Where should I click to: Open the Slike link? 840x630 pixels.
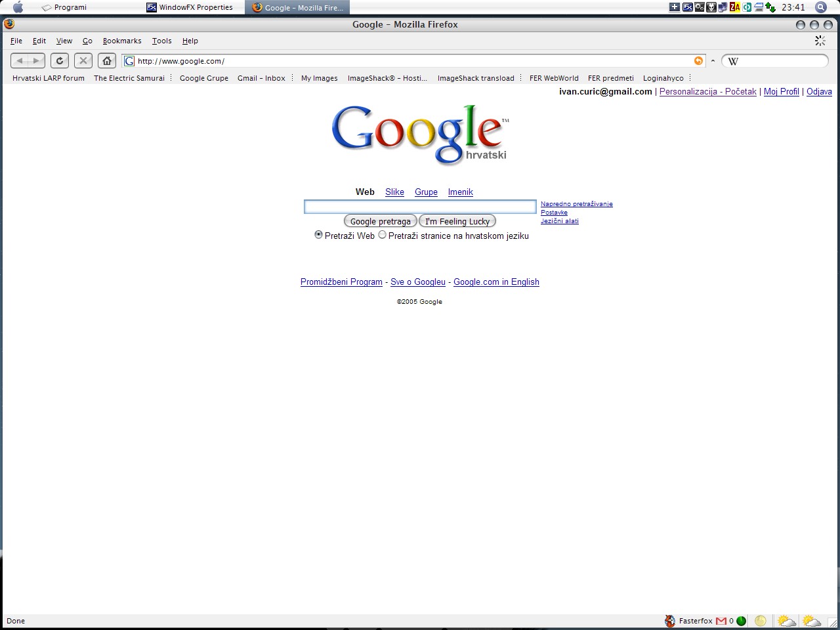point(394,192)
